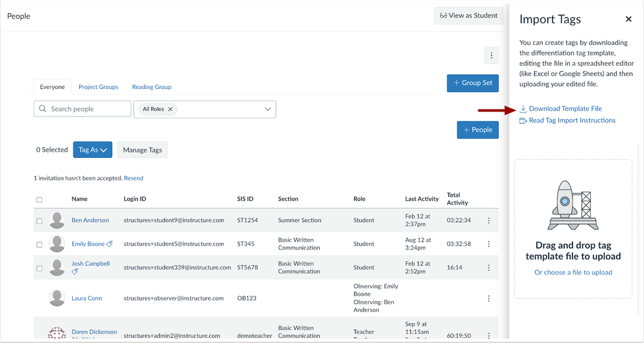The image size is (644, 343).
Task: Click the + Group Set button
Action: coord(473,83)
